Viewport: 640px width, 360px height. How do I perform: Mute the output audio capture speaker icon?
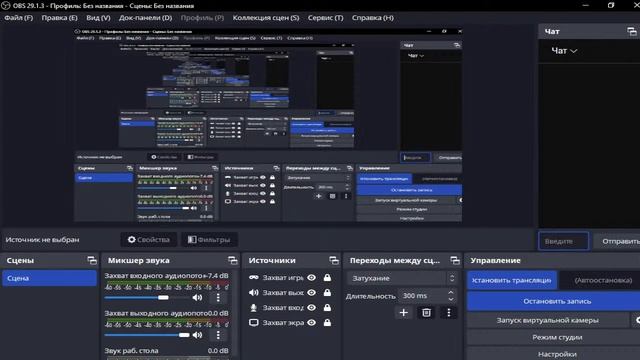pyautogui.click(x=198, y=335)
